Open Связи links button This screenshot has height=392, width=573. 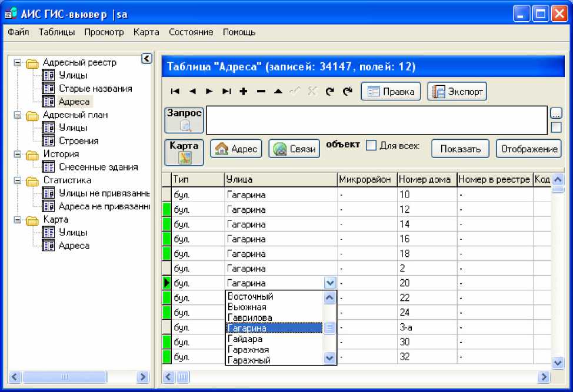click(x=294, y=149)
